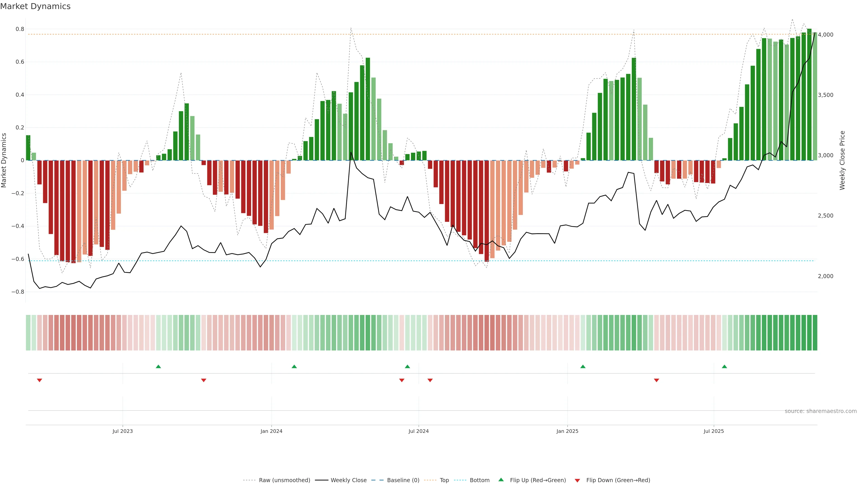Click the green flip-up marker after Jan 2025
868x488 pixels.
coord(583,366)
